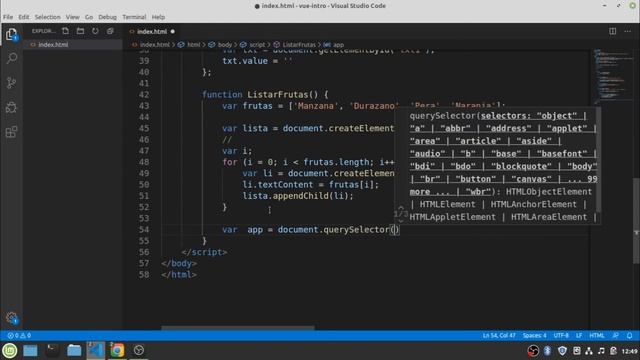Select the index.html editor tab
The image size is (640, 360).
[x=151, y=31]
